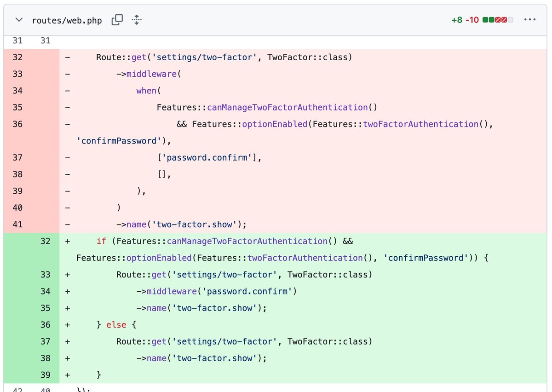Click unchanged line number 31
Viewport: 552px width, 392px height.
17,40
